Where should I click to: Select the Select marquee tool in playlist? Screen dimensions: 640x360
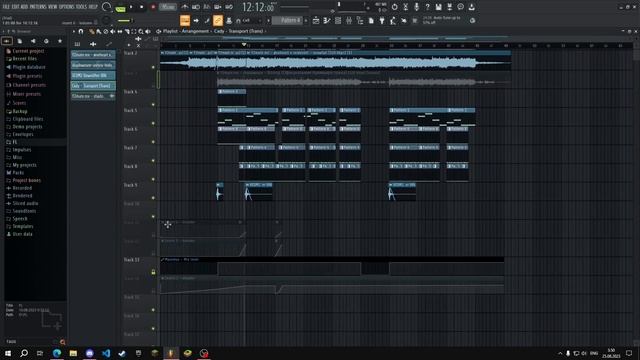134,31
